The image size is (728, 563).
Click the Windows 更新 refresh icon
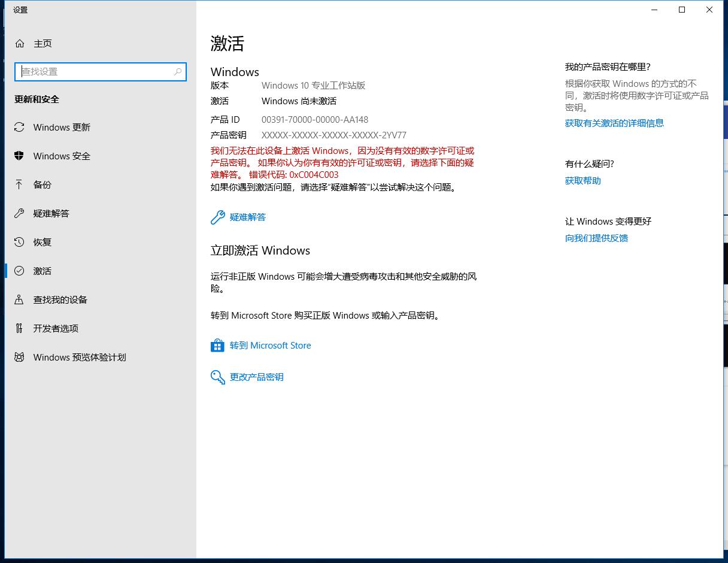click(19, 128)
